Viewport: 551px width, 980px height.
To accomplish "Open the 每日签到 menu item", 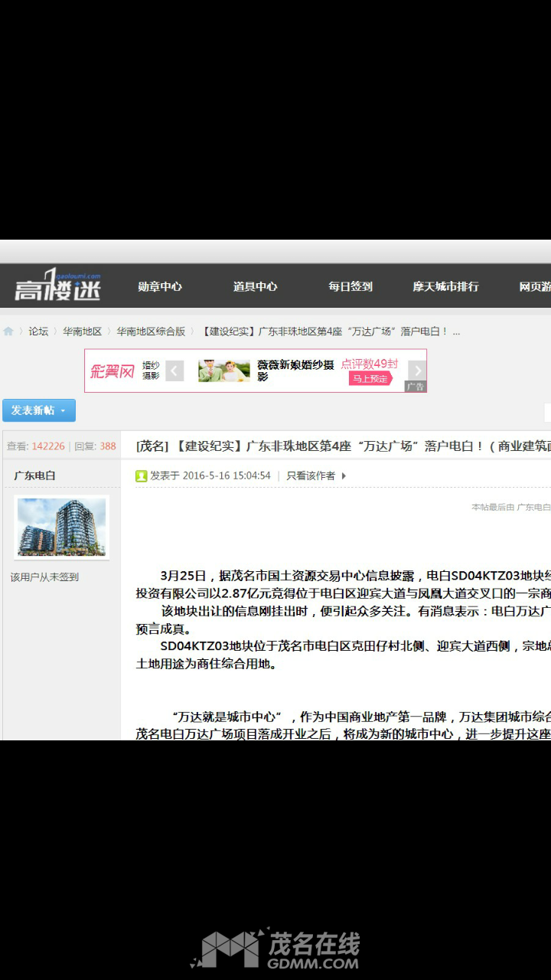I will [350, 286].
